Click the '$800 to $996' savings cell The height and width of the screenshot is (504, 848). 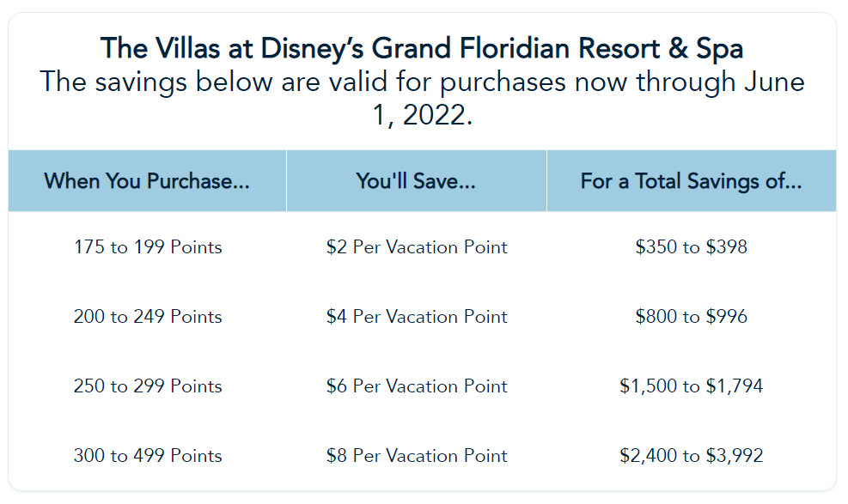pos(691,317)
